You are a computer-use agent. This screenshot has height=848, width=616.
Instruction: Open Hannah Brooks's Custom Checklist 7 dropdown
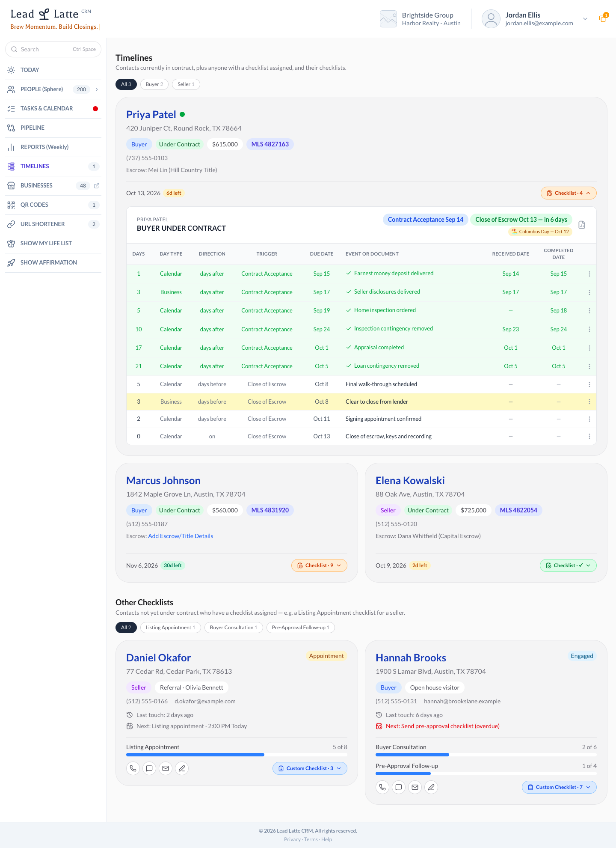pyautogui.click(x=559, y=787)
